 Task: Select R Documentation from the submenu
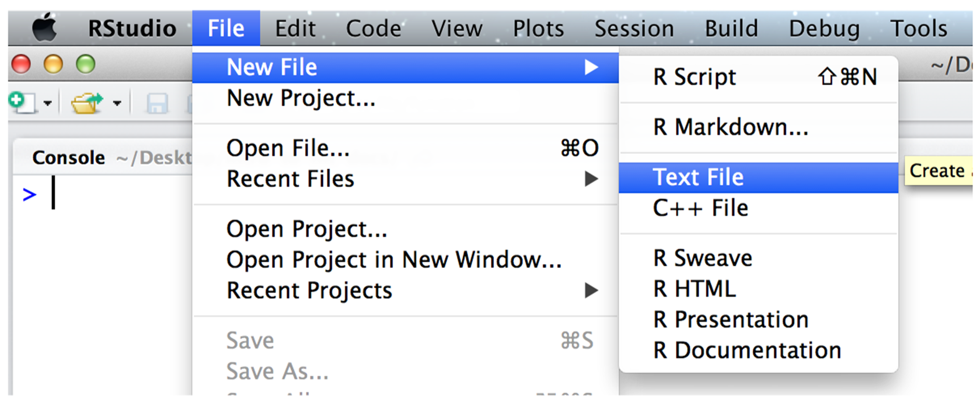747,349
